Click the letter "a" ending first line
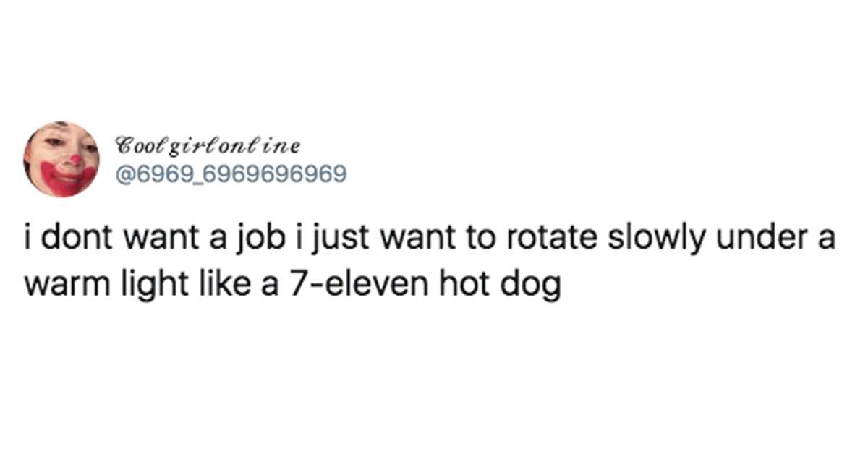 point(827,244)
